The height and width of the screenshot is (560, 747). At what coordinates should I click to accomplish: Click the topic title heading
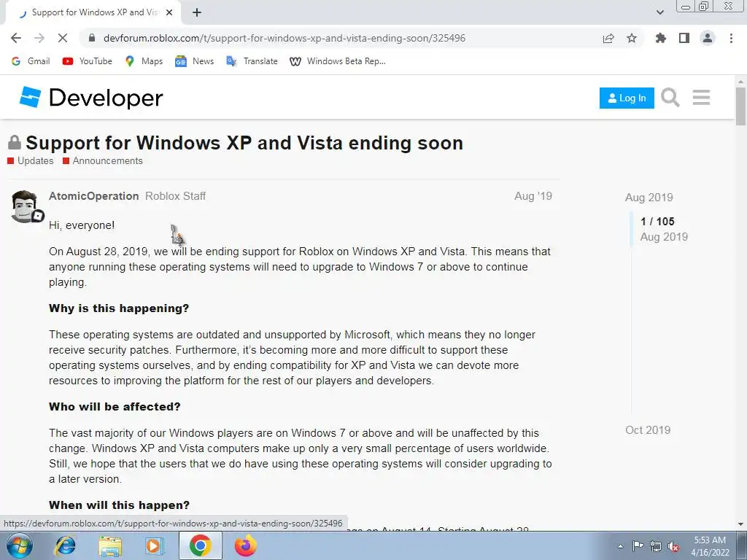pos(244,143)
